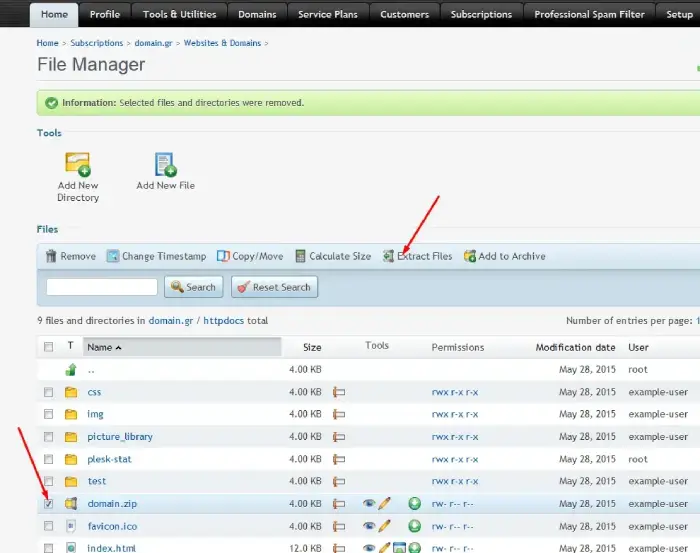Tick the checkbox for plesk-stat folder
The height and width of the screenshot is (553, 700).
48,459
